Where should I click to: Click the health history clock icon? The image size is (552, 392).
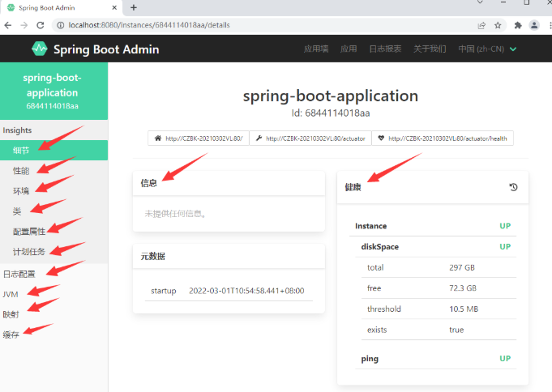click(x=513, y=187)
